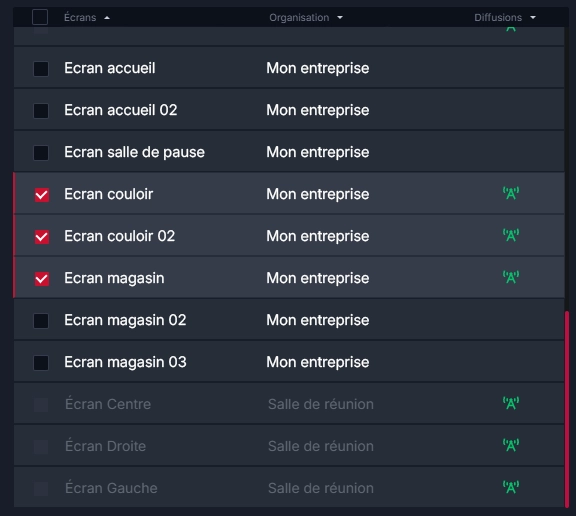This screenshot has width=576, height=516.
Task: Click the Écran Droite disabled checkbox
Action: point(41,447)
